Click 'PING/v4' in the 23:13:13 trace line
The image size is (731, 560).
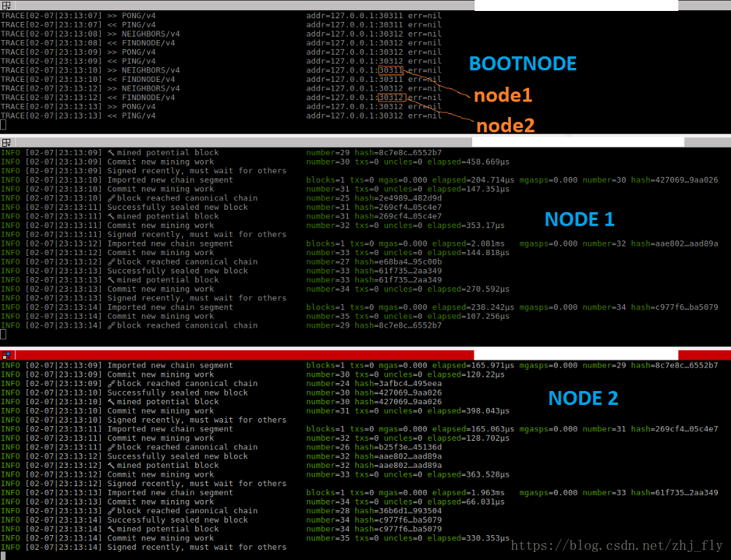pyautogui.click(x=138, y=116)
